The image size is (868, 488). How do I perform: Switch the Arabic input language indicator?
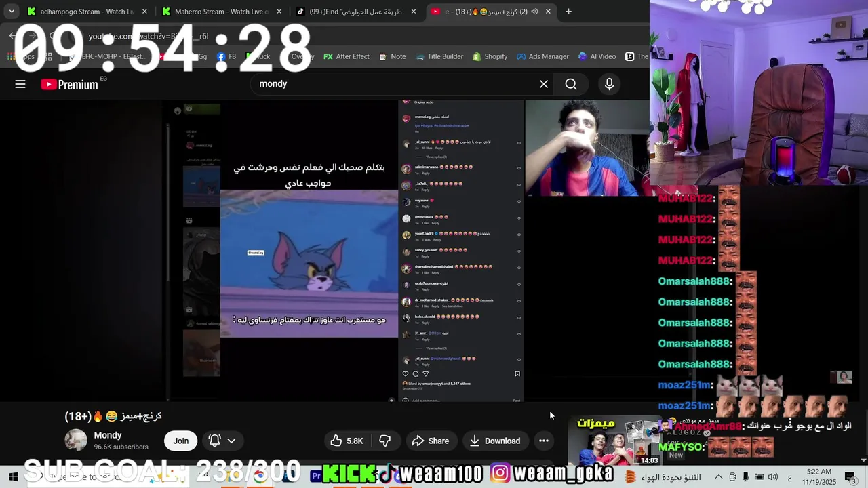789,477
